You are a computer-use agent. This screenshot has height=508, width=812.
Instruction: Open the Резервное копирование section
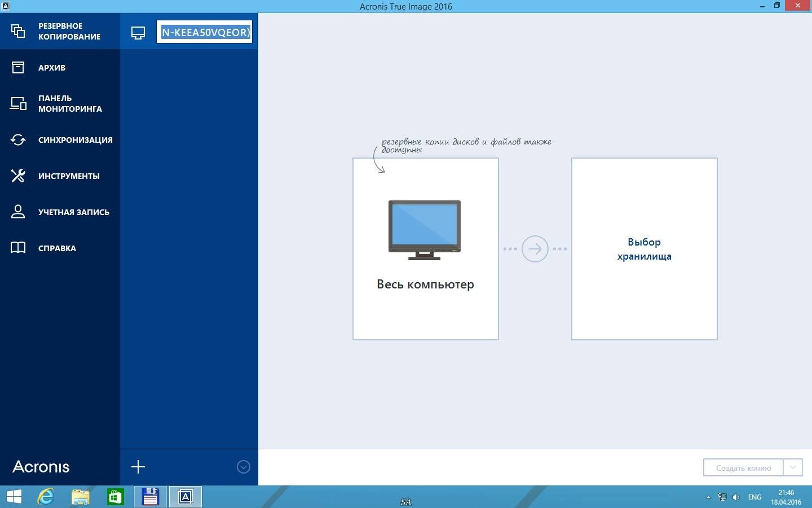click(x=60, y=31)
